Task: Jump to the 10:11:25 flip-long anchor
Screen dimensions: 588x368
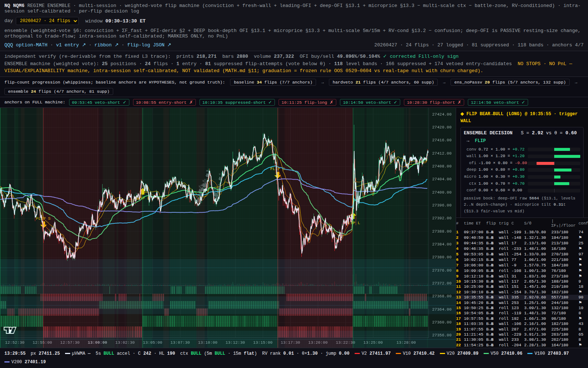Action: click(x=307, y=102)
